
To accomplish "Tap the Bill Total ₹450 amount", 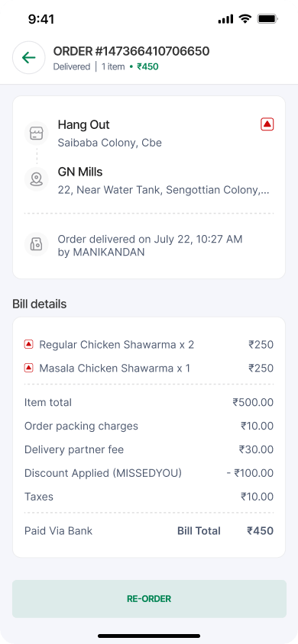I will [261, 530].
